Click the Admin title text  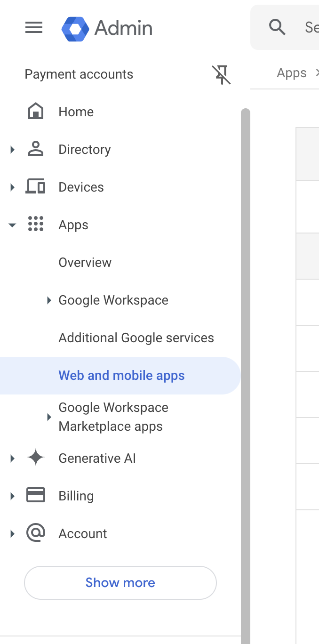(124, 28)
